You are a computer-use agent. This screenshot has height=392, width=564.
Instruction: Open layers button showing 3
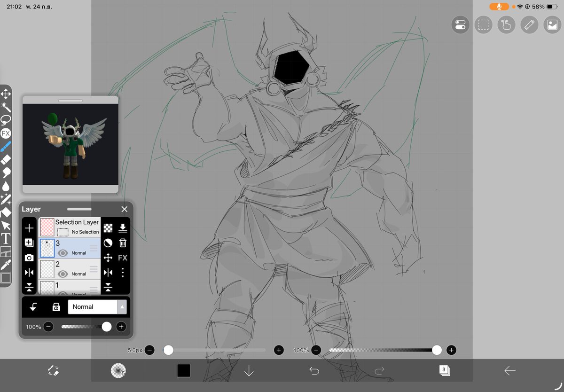[x=445, y=371]
